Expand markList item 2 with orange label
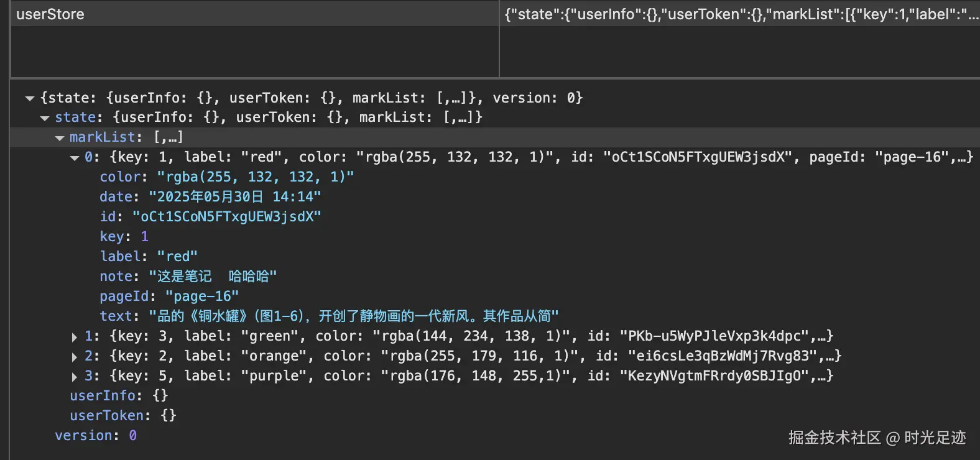Viewport: 980px width, 460px height. click(x=74, y=357)
